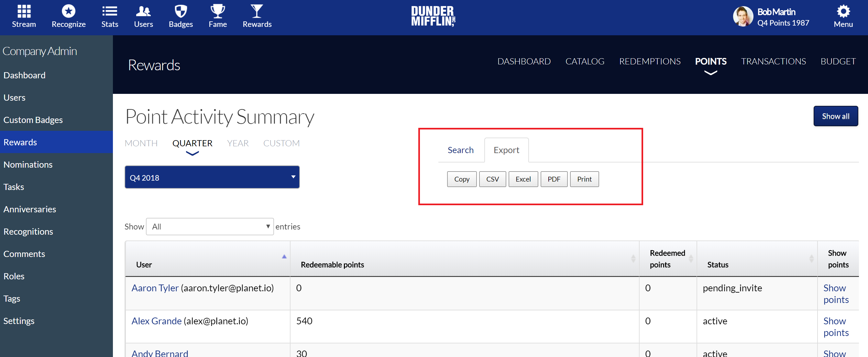Go to Roles in sidebar
Viewport: 868px width, 357px height.
[x=14, y=276]
